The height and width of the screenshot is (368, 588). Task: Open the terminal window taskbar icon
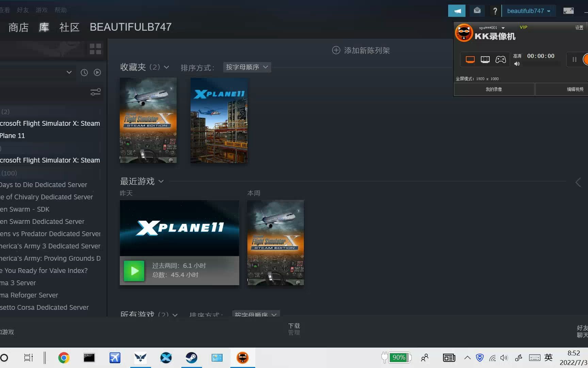click(89, 358)
